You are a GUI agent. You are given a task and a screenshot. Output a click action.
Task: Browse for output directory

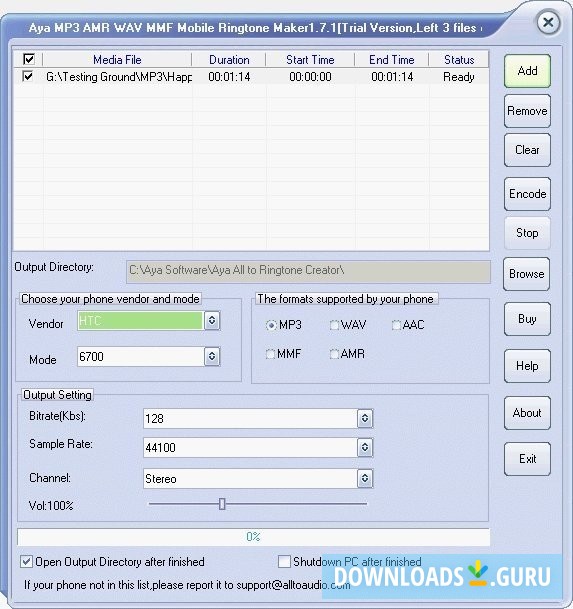pos(526,274)
